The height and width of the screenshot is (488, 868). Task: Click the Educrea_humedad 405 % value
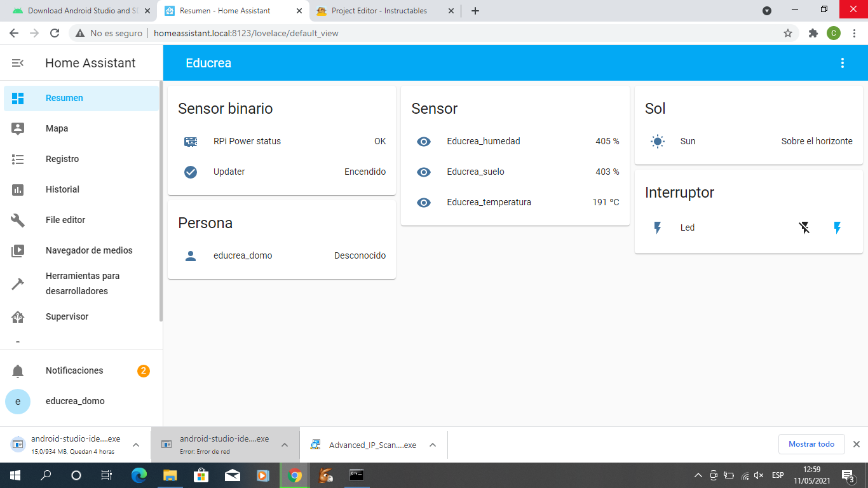(607, 141)
